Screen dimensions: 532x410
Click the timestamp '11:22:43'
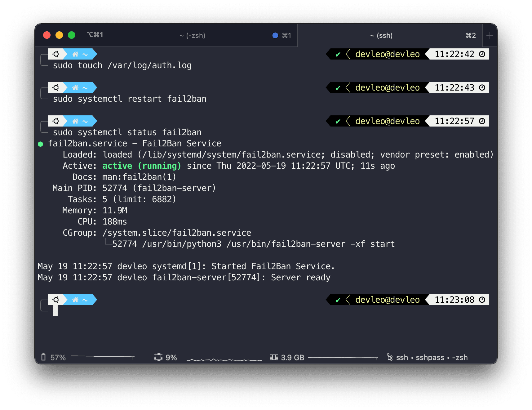pos(454,88)
